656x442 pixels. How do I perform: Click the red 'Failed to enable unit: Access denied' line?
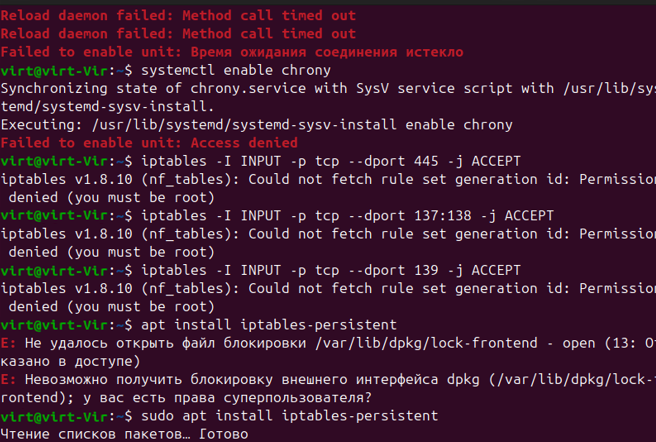coord(149,143)
